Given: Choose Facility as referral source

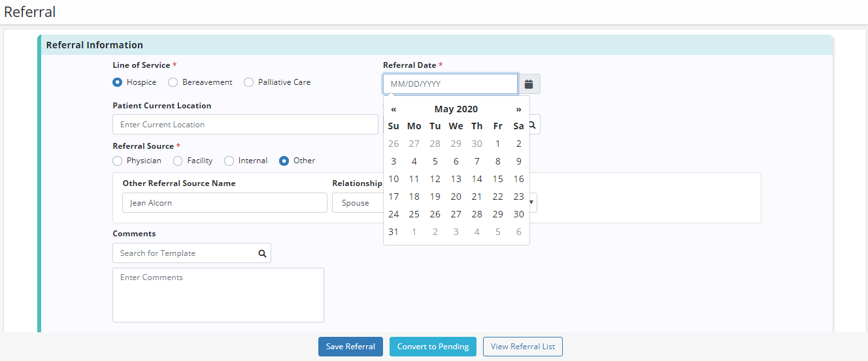Looking at the screenshot, I should 178,161.
